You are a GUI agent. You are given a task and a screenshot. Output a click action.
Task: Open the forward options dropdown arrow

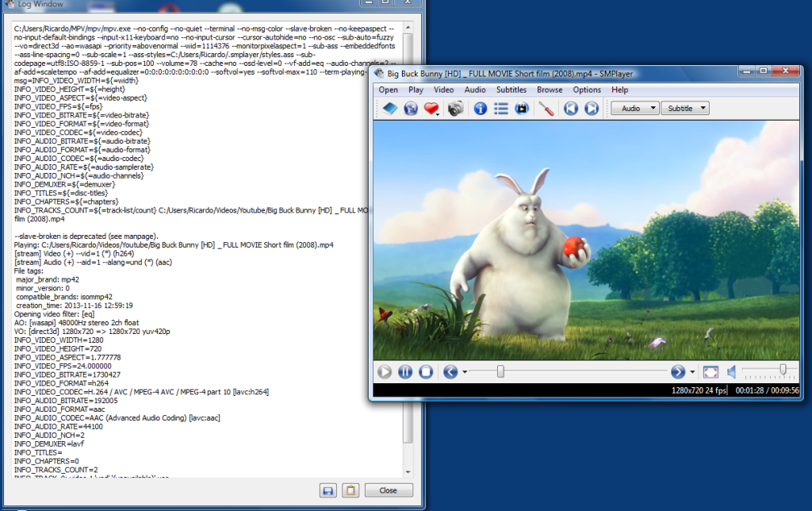(x=692, y=372)
